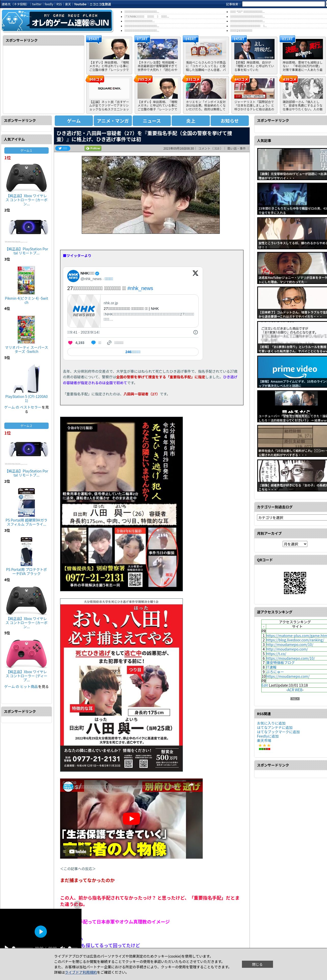
Task: Click Youtube link in top bar
Action: click(80, 4)
